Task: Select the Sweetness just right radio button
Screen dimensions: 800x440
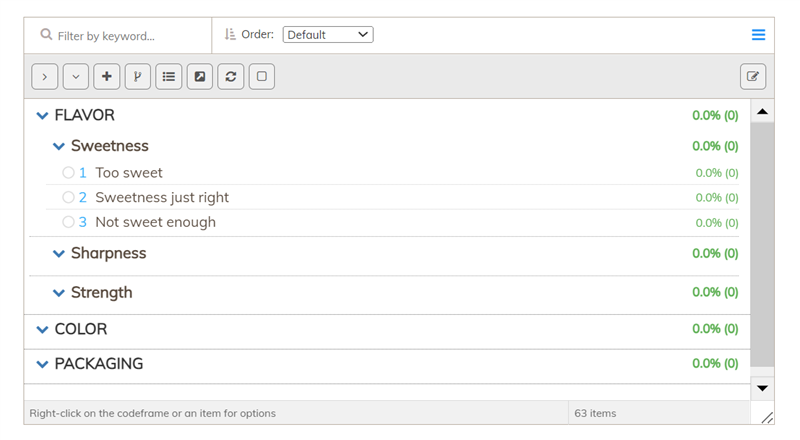Action: 68,197
